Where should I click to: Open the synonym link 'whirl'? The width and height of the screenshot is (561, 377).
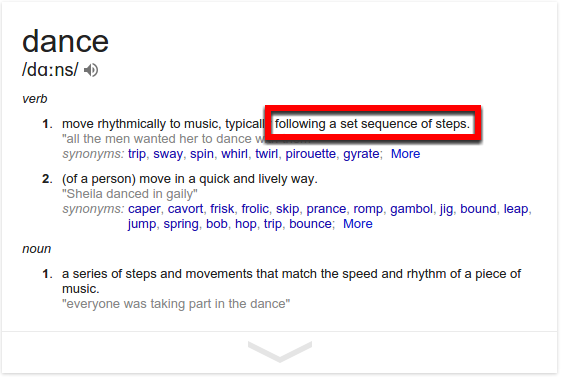point(234,154)
